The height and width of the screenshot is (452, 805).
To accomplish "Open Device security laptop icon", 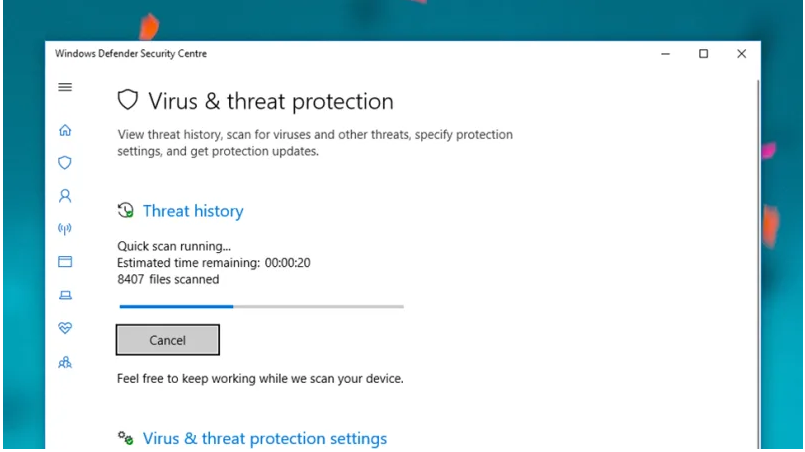I will [x=65, y=295].
